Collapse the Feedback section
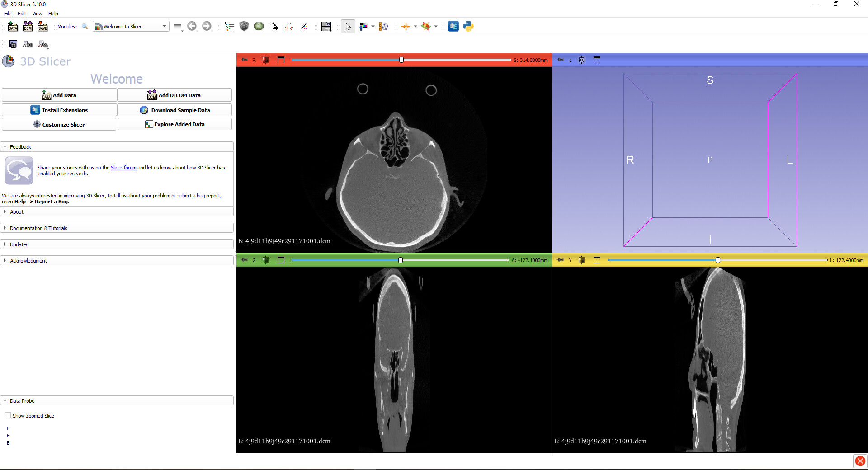This screenshot has width=868, height=470. click(20, 147)
